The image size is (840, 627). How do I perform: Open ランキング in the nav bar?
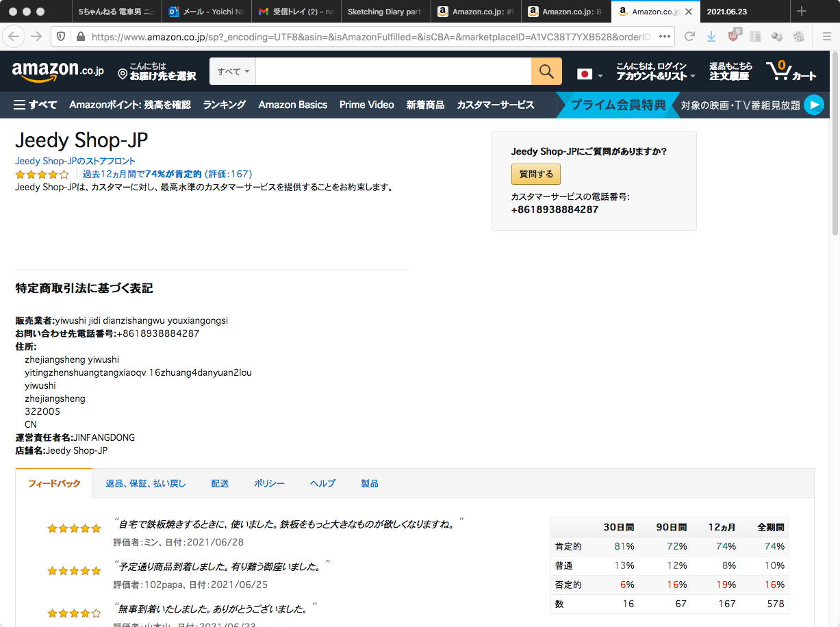click(x=224, y=105)
